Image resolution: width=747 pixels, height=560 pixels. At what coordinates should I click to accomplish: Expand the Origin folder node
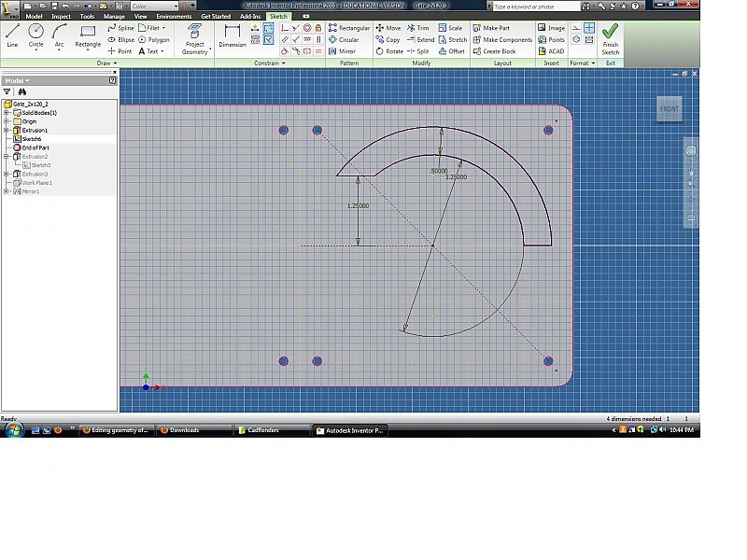click(x=7, y=121)
